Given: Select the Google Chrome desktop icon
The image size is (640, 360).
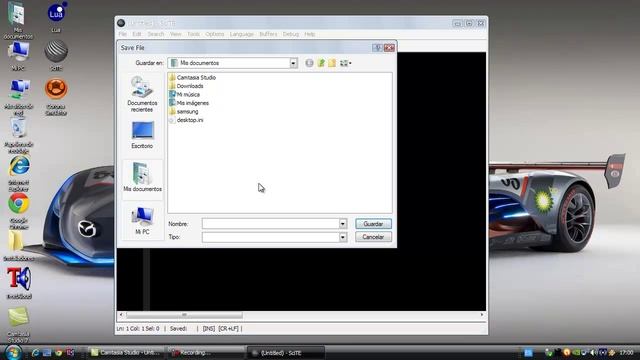Looking at the screenshot, I should click(x=18, y=211).
